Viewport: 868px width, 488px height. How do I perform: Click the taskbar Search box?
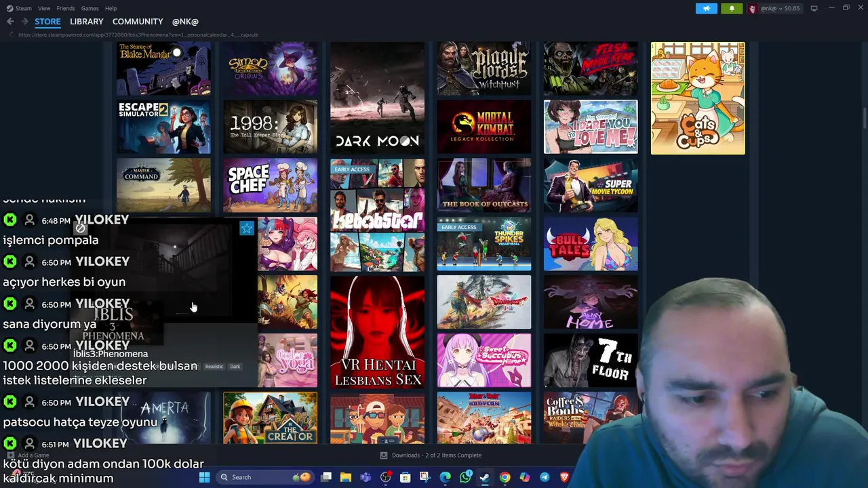pyautogui.click(x=267, y=477)
